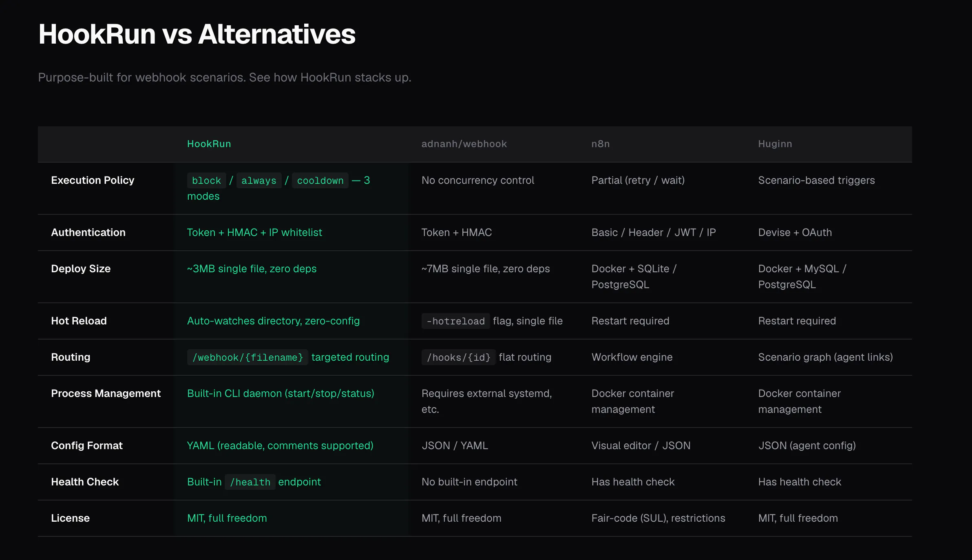Select adnanh/webhook's "MIT, full freedom" license cell
The height and width of the screenshot is (560, 972).
click(x=462, y=518)
